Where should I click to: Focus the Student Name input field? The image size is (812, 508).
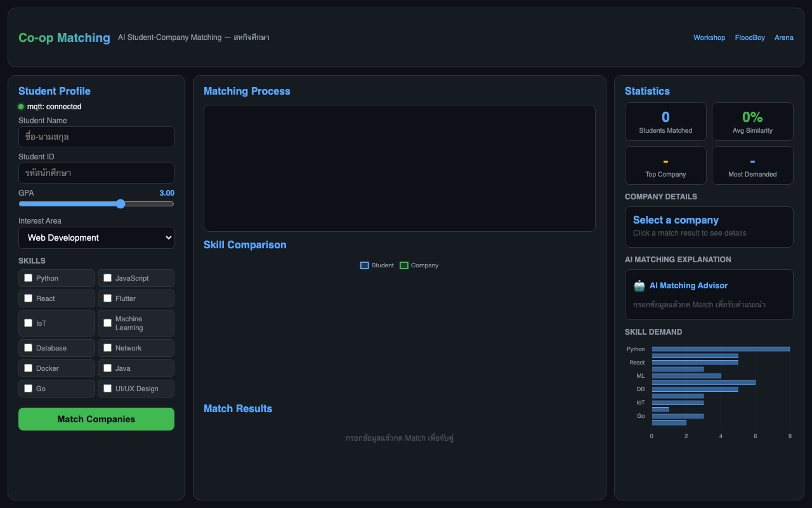[x=96, y=137]
